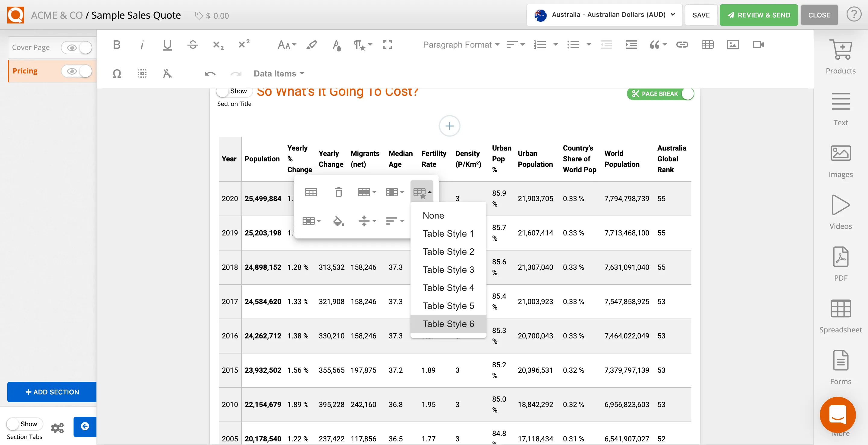Screen dimensions: 868x445
Task: Insert an image from the toolbar
Action: tap(733, 45)
